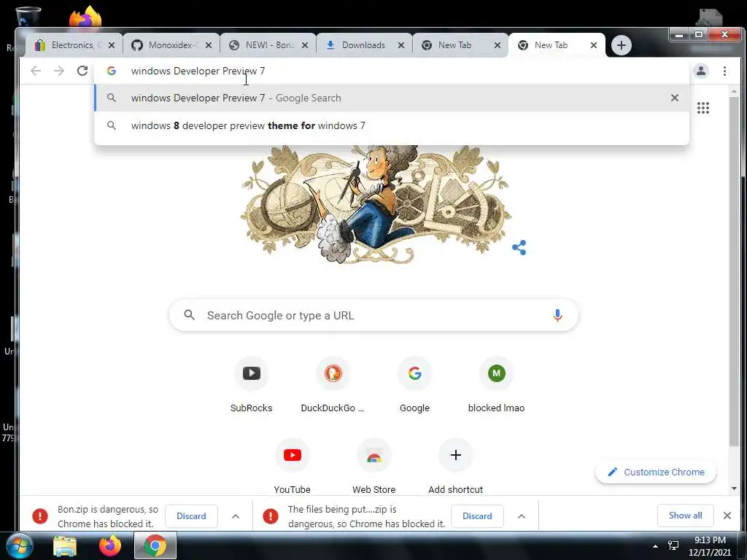Open the Web Store shortcut

[x=374, y=467]
